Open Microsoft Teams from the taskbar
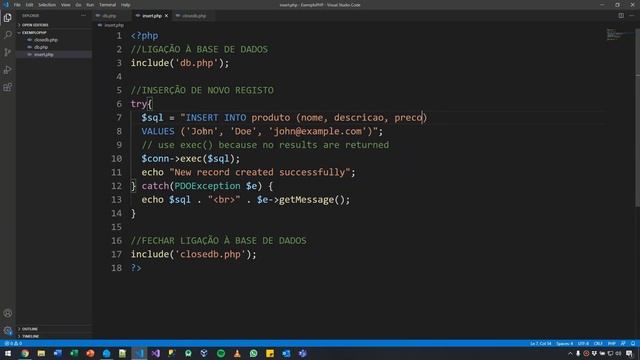Viewport: 640px width, 360px height. click(302, 353)
